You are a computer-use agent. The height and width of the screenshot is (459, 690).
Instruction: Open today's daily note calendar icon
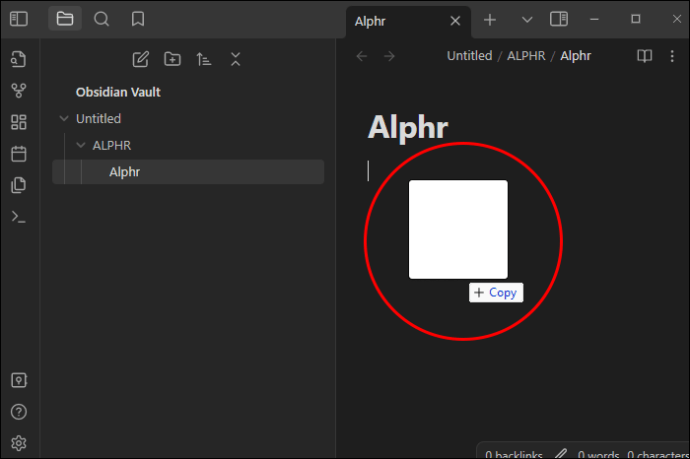(18, 154)
